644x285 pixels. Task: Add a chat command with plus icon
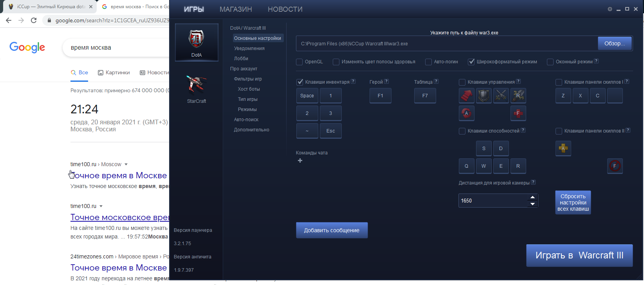300,161
